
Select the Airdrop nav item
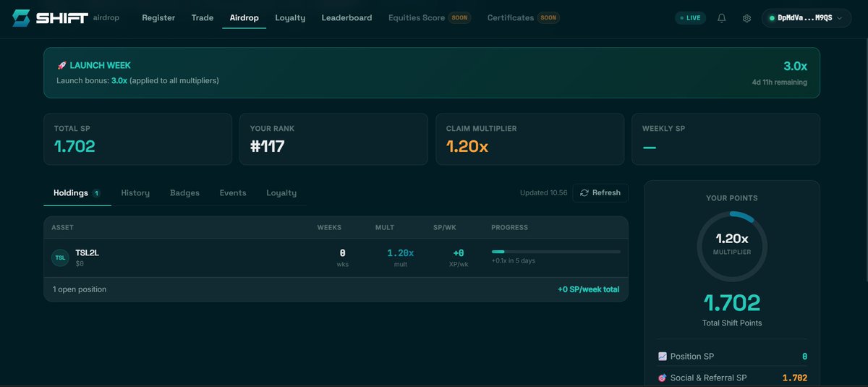click(x=244, y=18)
